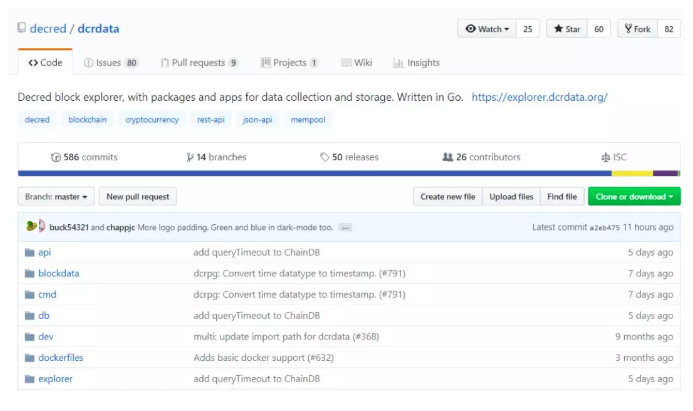This screenshot has height=411, width=693.
Task: Click the releases tag icon
Action: (x=324, y=157)
